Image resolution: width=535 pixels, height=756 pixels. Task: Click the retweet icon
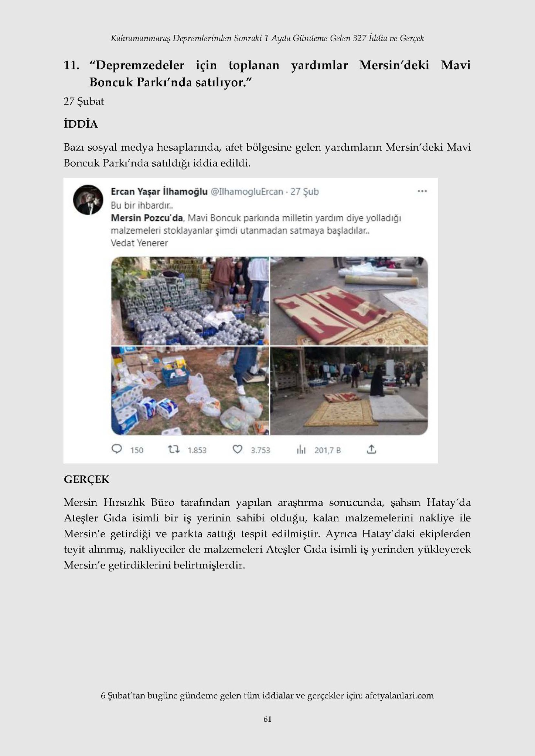[x=174, y=449]
